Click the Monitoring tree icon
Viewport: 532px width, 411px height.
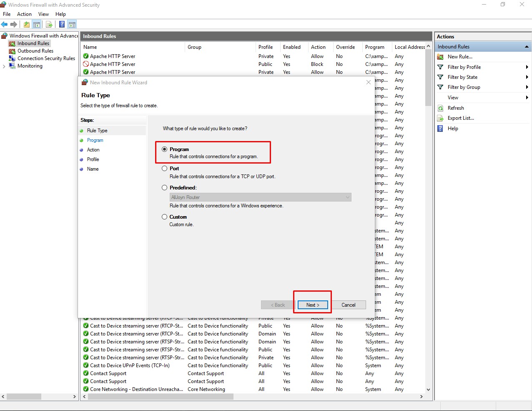(x=12, y=66)
